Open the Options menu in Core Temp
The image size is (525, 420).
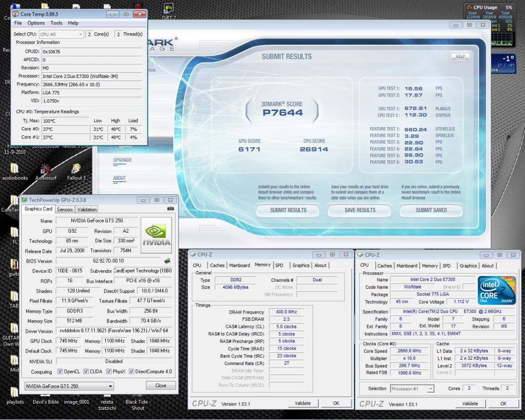[x=36, y=23]
